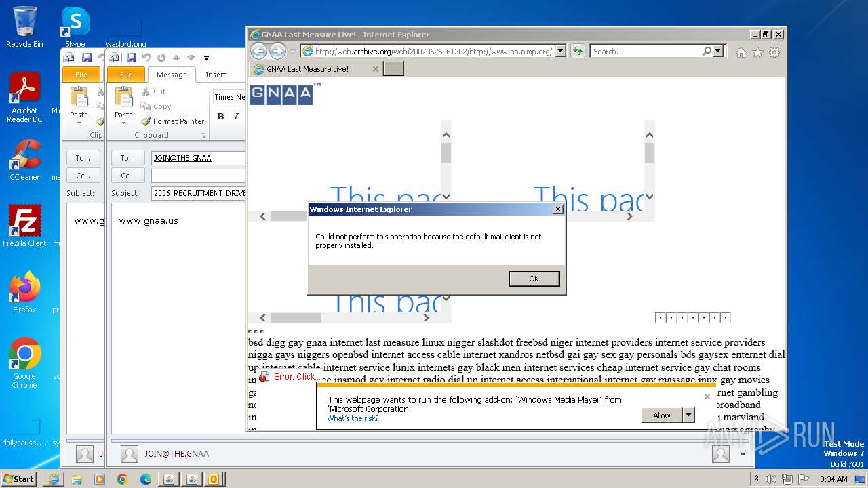
Task: Save the front Outlook message with the disk icon
Action: [x=131, y=58]
